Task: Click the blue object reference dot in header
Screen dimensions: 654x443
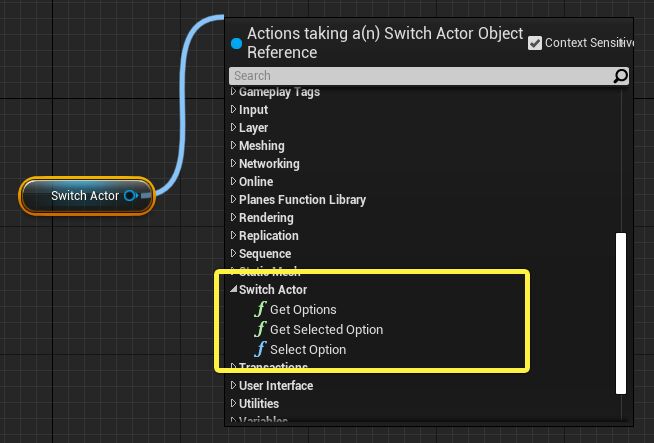Action: point(236,43)
